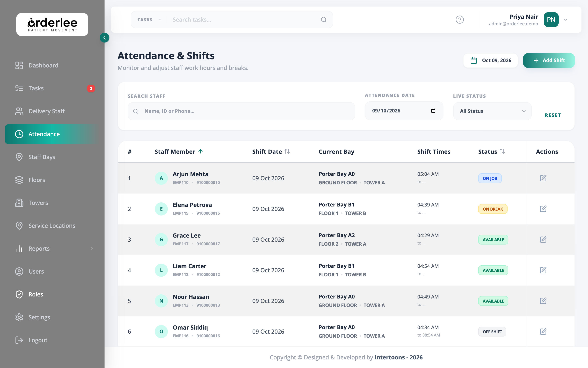
Task: Select the Attendance sidebar item
Action: (52, 134)
